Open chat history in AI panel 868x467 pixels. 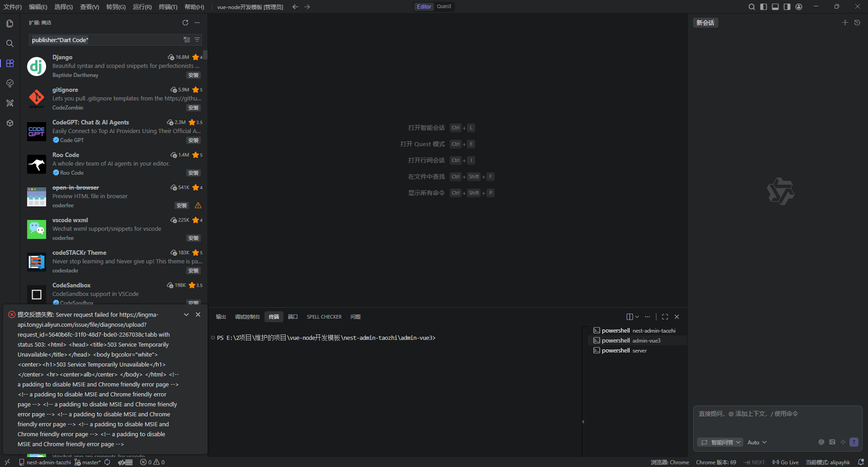(x=857, y=23)
